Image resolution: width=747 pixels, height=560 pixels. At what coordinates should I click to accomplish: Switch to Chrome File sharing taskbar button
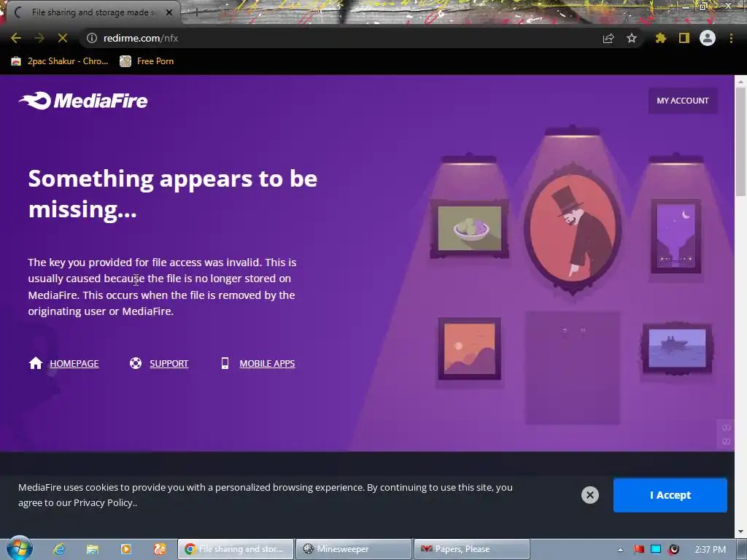click(236, 549)
